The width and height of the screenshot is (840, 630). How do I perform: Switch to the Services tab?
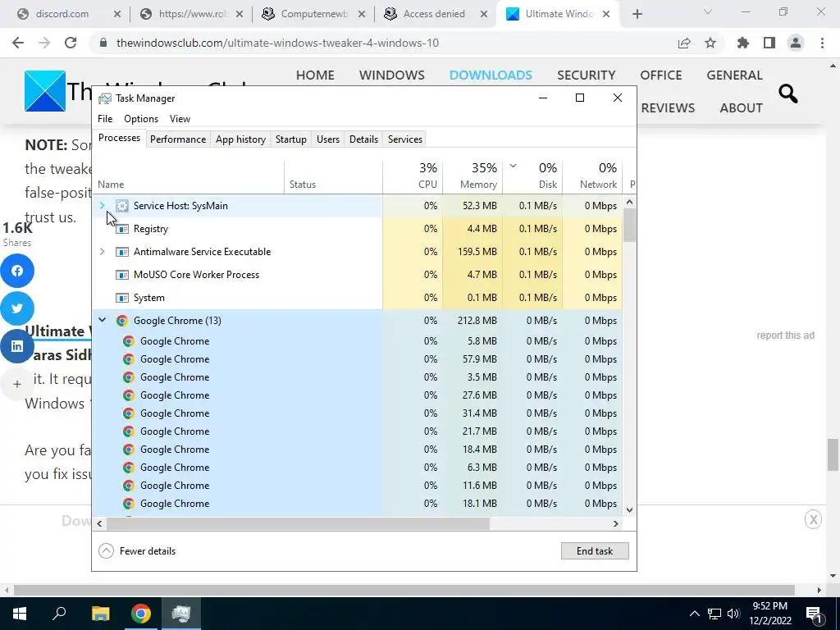click(405, 139)
